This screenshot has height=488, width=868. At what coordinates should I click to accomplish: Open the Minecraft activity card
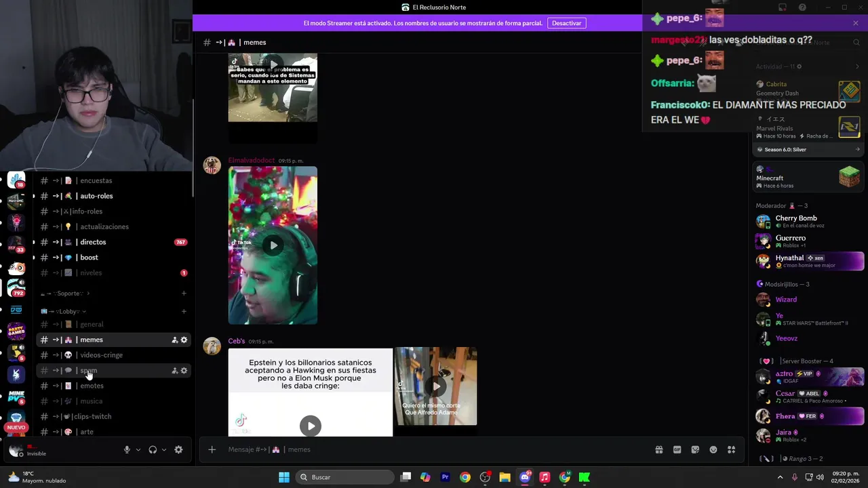808,178
